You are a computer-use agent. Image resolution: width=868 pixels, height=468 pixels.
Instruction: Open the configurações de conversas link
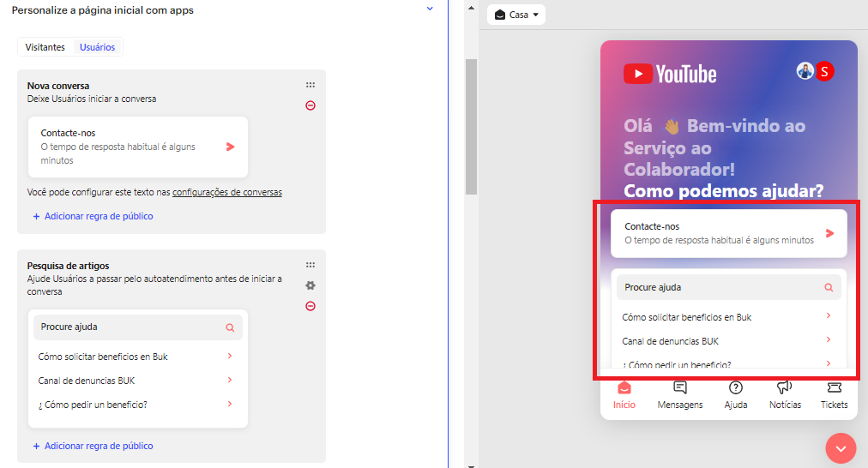click(x=227, y=192)
